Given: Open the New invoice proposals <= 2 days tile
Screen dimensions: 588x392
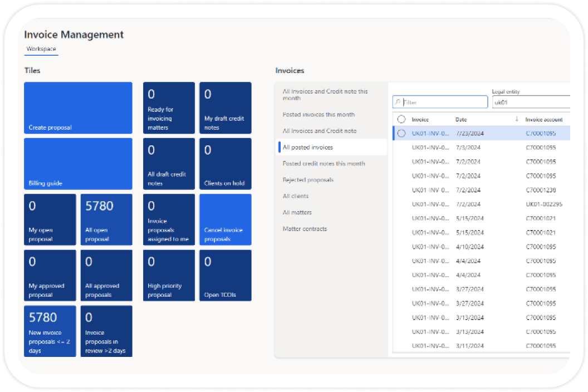Looking at the screenshot, I should point(50,331).
